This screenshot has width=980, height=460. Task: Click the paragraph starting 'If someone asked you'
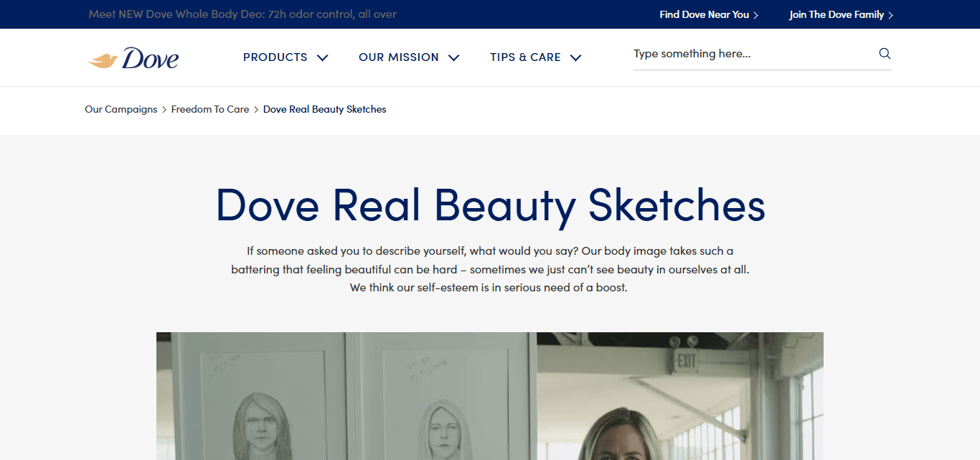[x=490, y=269]
